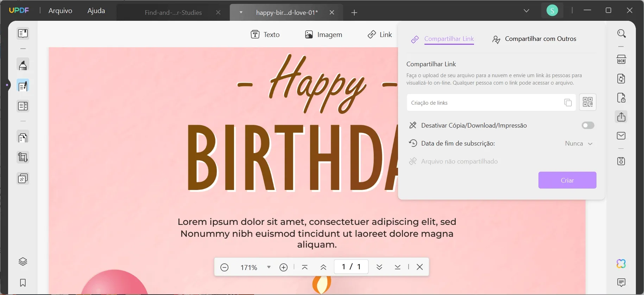Viewport: 644px width, 295px height.
Task: Copy the generated share link
Action: click(x=568, y=103)
